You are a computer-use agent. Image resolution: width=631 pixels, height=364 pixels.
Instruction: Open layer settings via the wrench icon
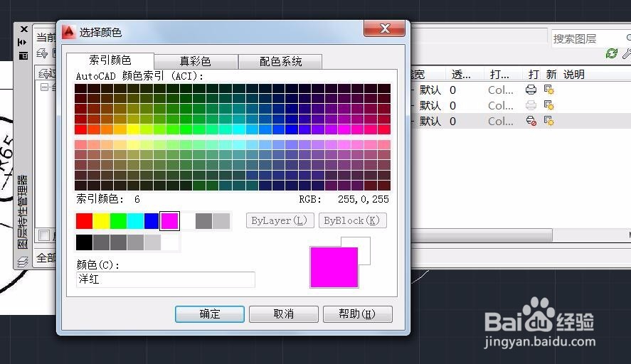point(627,53)
